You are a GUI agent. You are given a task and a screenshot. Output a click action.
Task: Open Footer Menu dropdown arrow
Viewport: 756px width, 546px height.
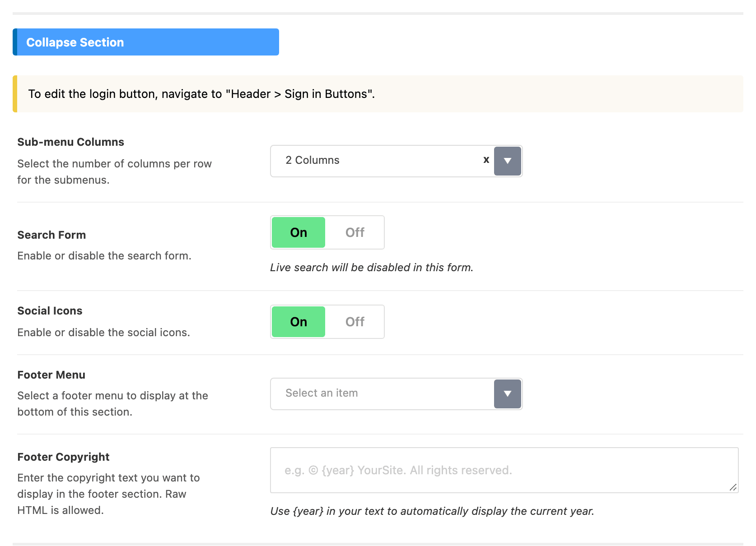tap(508, 394)
